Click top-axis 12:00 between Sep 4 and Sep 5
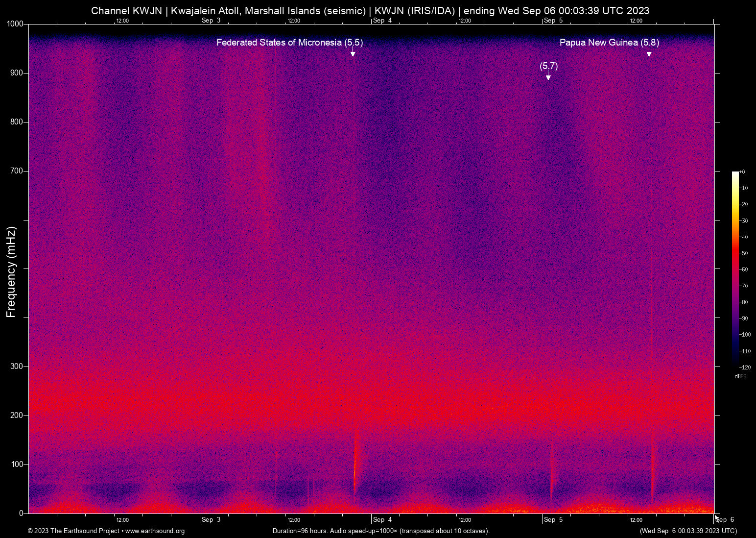The image size is (756, 538). (x=465, y=21)
